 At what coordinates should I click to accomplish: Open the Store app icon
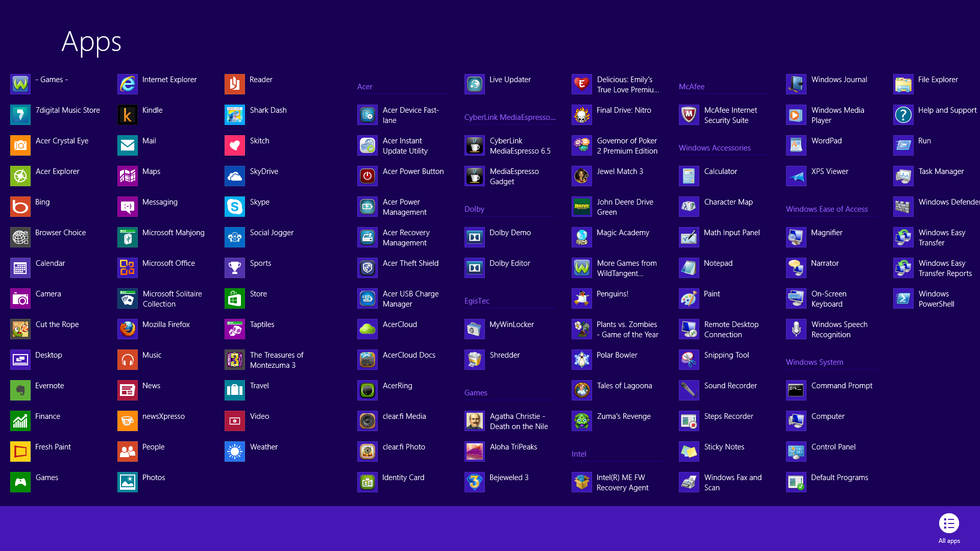click(x=235, y=298)
